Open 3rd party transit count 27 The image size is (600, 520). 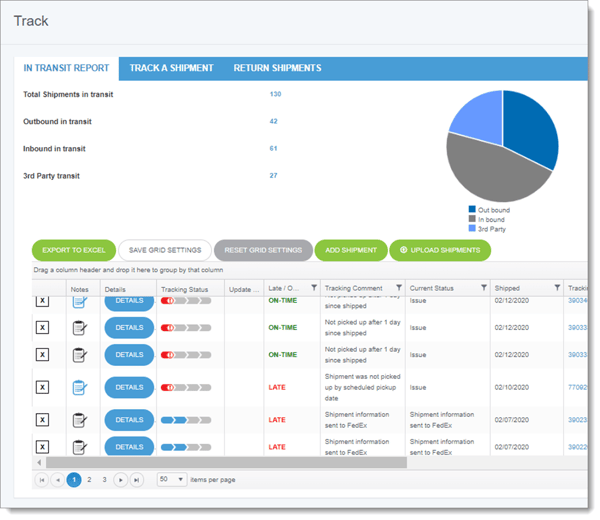(274, 176)
